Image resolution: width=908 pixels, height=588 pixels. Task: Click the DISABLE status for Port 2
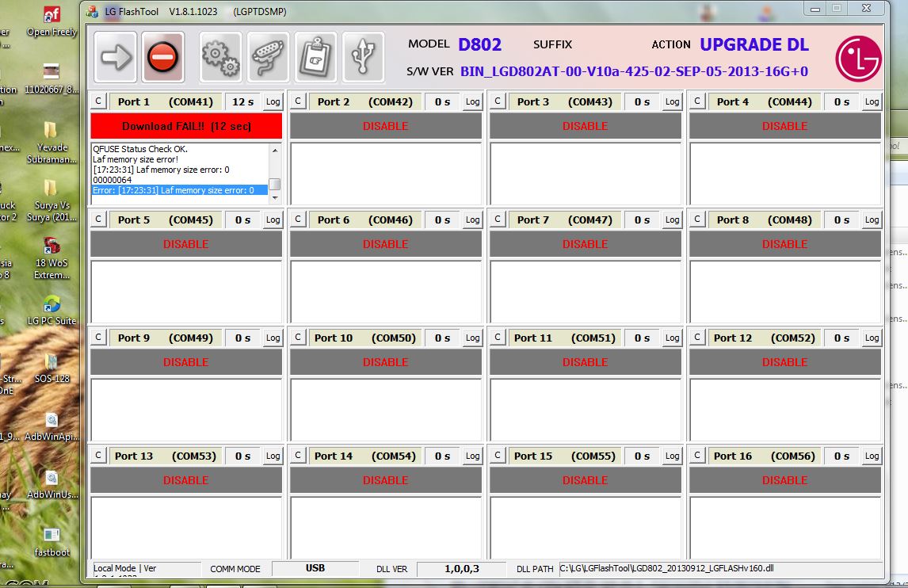(x=386, y=126)
